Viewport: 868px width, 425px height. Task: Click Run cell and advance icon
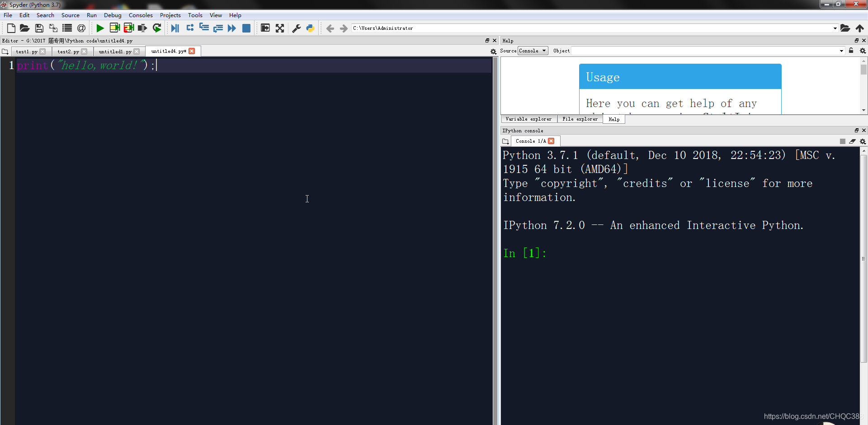pyautogui.click(x=129, y=28)
